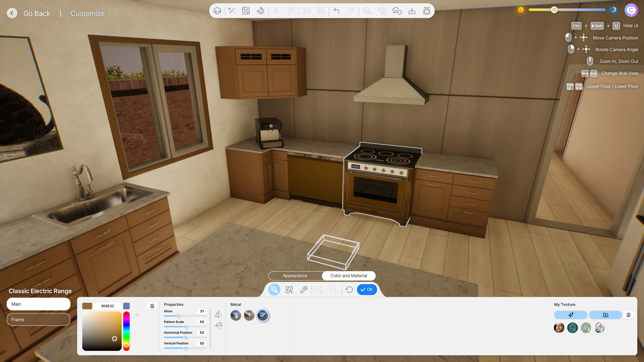The height and width of the screenshot is (362, 644).
Task: Select the first chrome metal material
Action: point(235,315)
